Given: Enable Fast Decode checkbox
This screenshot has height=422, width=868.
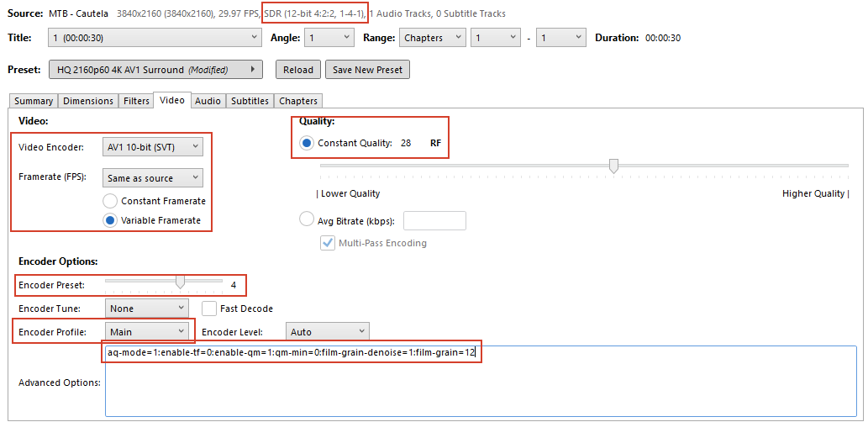Looking at the screenshot, I should click(x=209, y=309).
